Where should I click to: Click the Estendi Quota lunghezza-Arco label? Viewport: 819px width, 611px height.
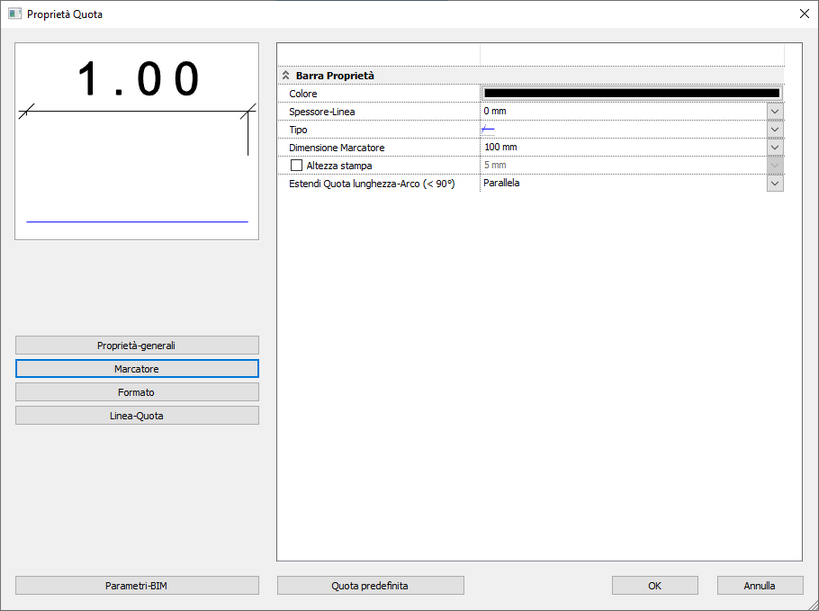tap(372, 184)
